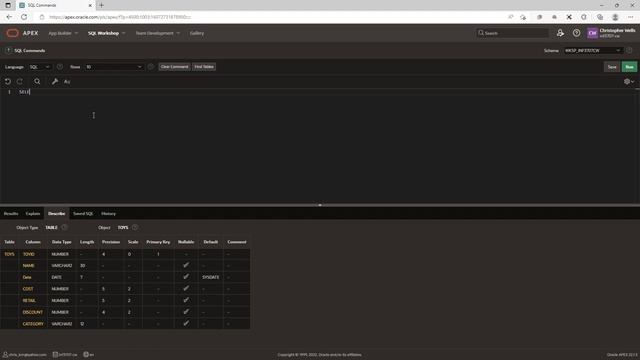The height and width of the screenshot is (360, 640).
Task: Open the Gallery menu item
Action: (x=197, y=33)
